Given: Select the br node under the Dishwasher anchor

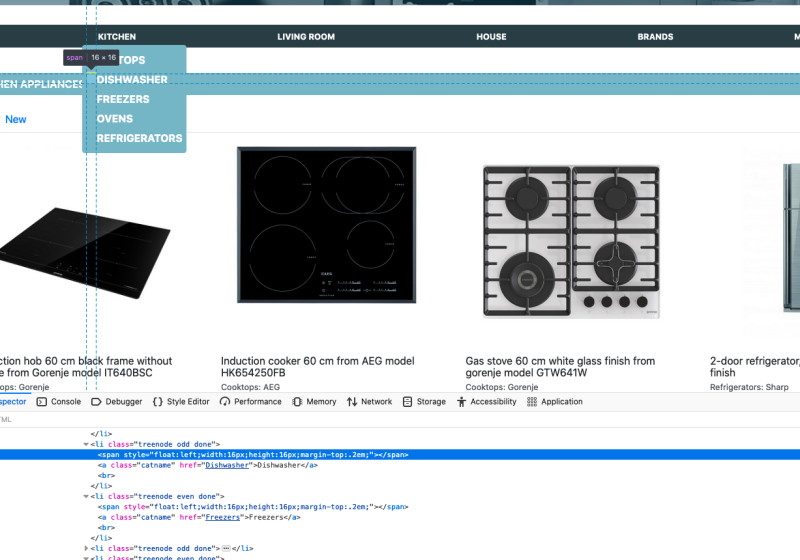Looking at the screenshot, I should [106, 475].
